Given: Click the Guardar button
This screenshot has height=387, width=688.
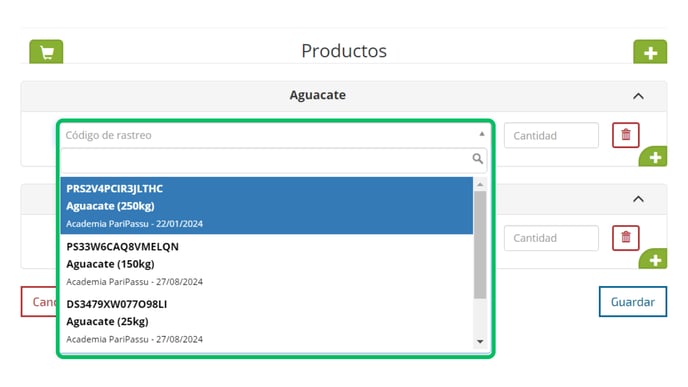Looking at the screenshot, I should click(633, 302).
